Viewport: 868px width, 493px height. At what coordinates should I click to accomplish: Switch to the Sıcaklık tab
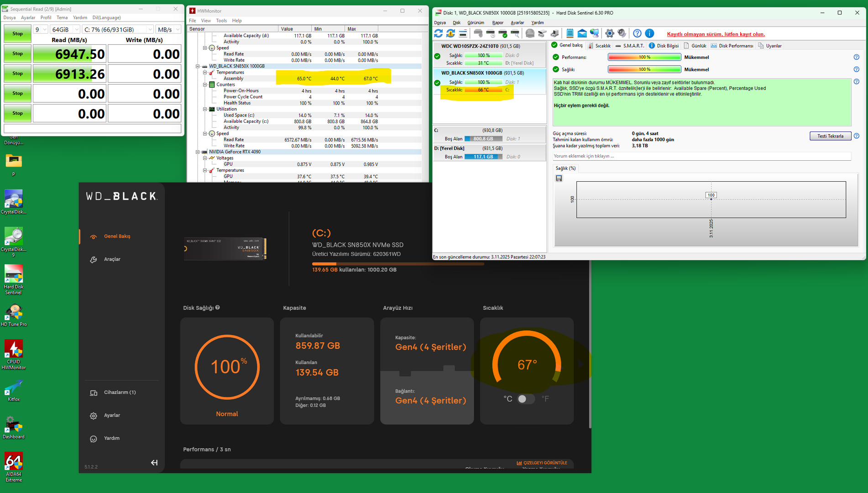pos(599,46)
